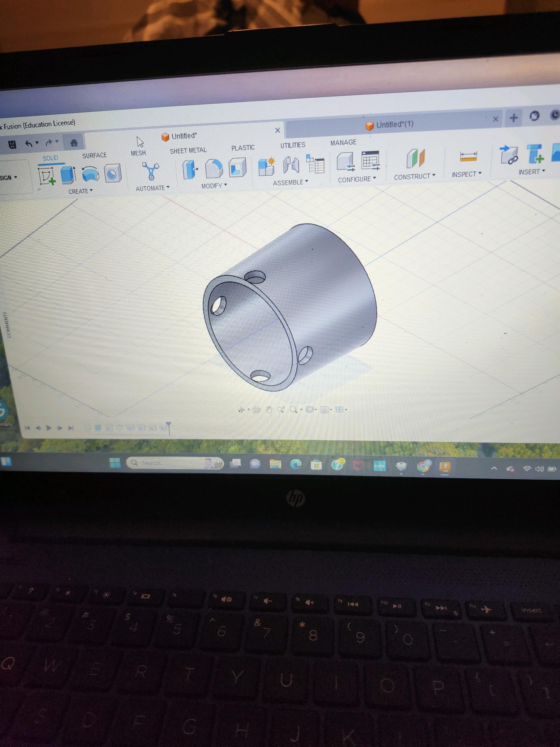Screen dimensions: 560x747
Task: Open the CONSTRUCT dropdown menu
Action: 415,177
